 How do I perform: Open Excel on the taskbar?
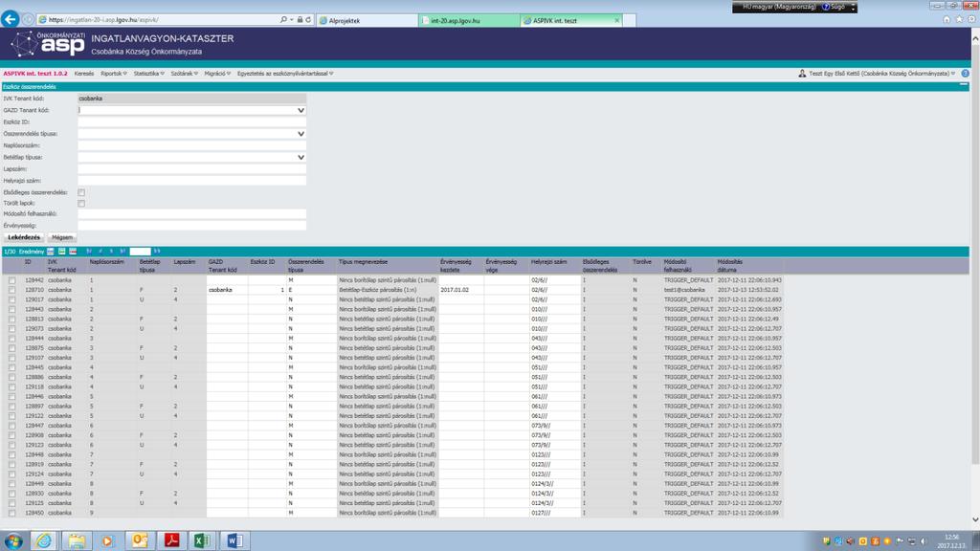click(x=203, y=540)
